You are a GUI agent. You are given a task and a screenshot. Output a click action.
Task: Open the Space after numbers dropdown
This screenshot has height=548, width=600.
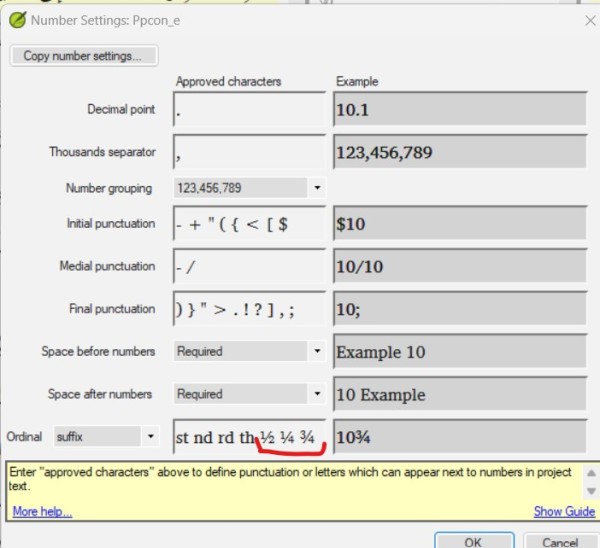[x=249, y=394]
